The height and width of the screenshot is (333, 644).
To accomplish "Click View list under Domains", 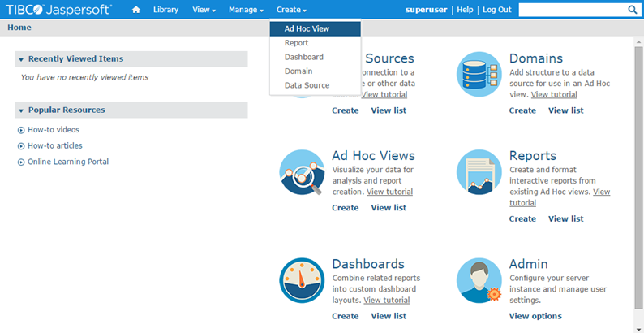I will point(566,110).
